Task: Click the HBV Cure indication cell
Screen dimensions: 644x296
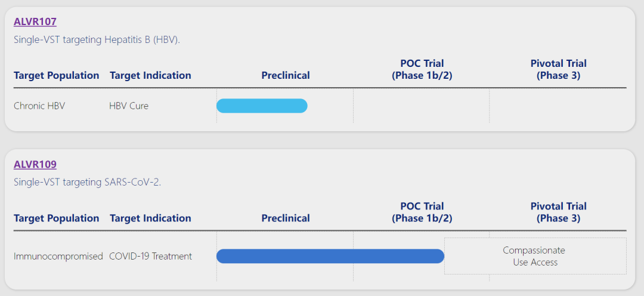Action: [129, 106]
